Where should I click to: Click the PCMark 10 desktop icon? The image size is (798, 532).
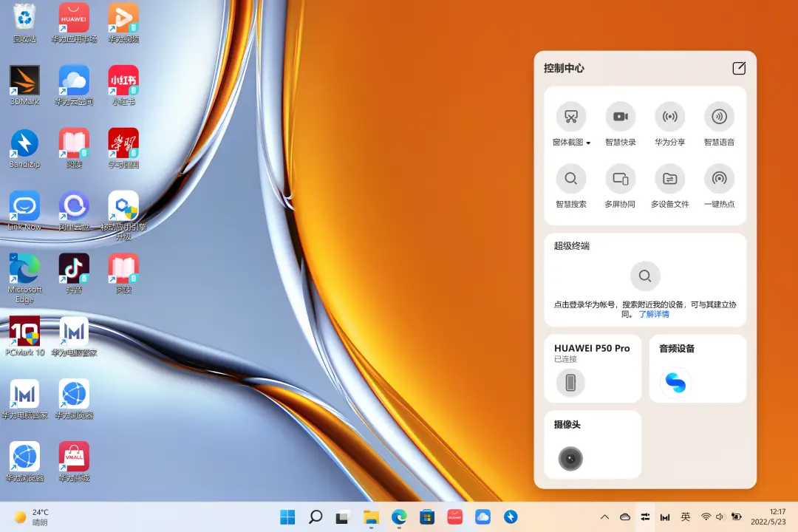pos(24,336)
